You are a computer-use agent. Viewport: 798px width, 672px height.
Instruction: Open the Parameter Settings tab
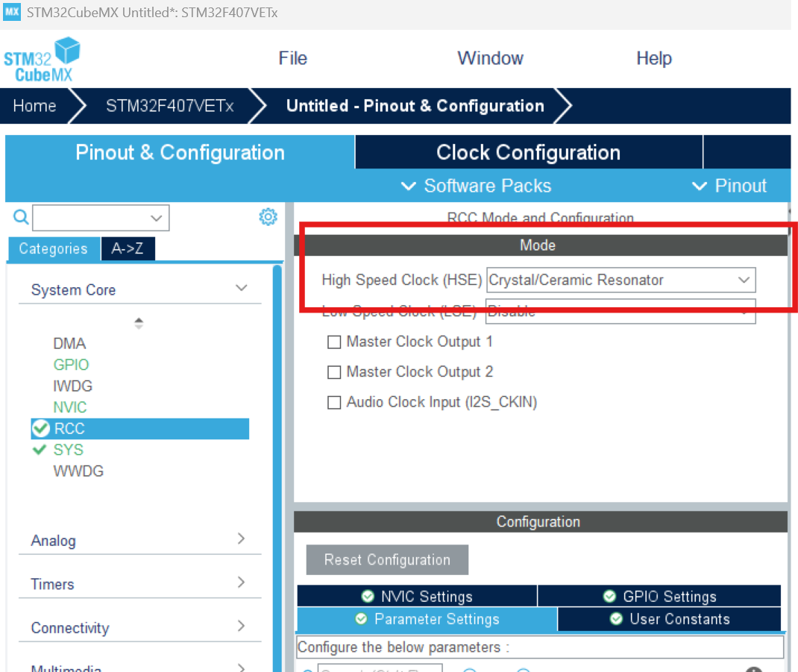(427, 619)
